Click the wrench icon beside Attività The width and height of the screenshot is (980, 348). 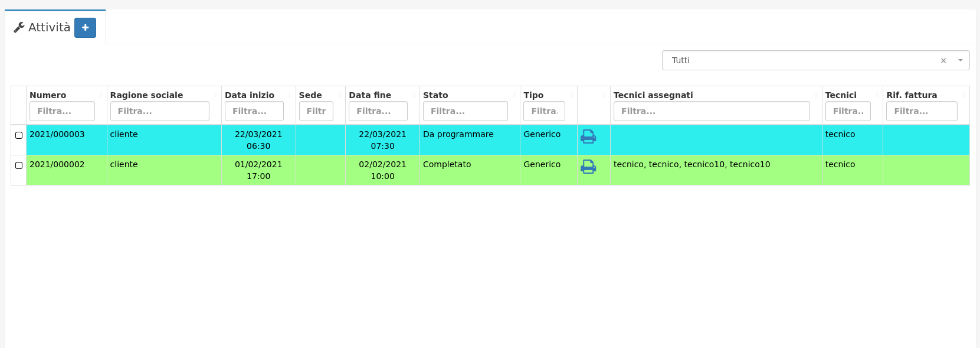[19, 27]
